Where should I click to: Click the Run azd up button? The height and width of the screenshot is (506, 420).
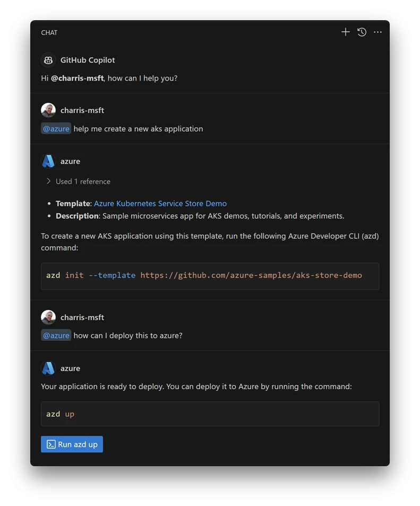point(72,444)
